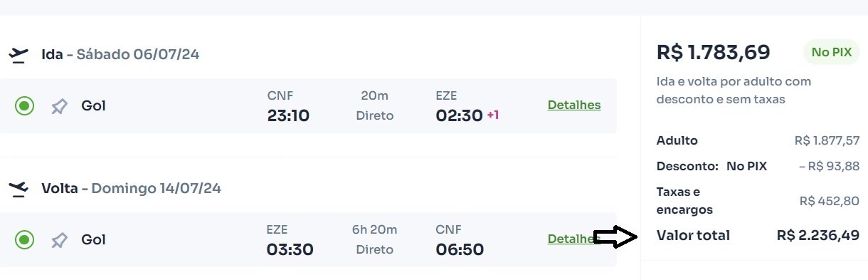868x280 pixels.
Task: Click the Volta – Domingo 14/07/24 header
Action: point(131,188)
